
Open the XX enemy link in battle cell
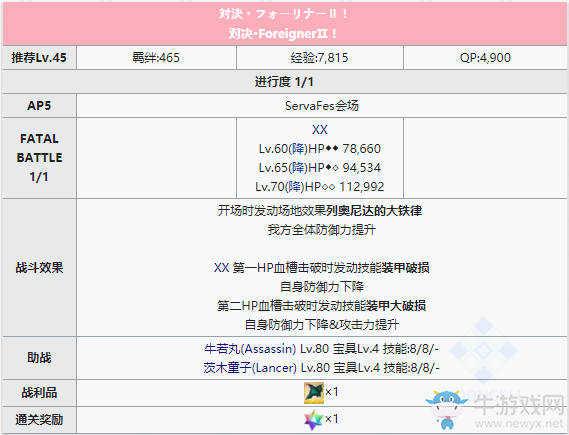click(x=320, y=130)
